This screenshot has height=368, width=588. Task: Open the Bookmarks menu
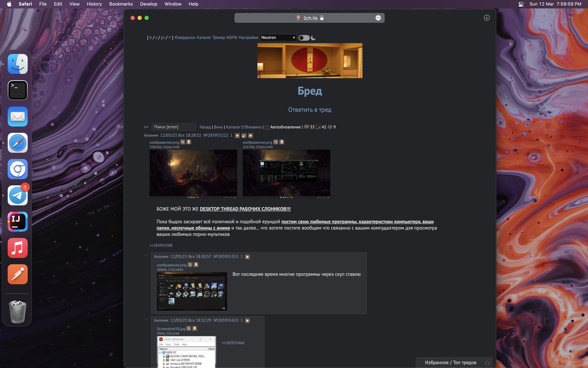coord(121,4)
